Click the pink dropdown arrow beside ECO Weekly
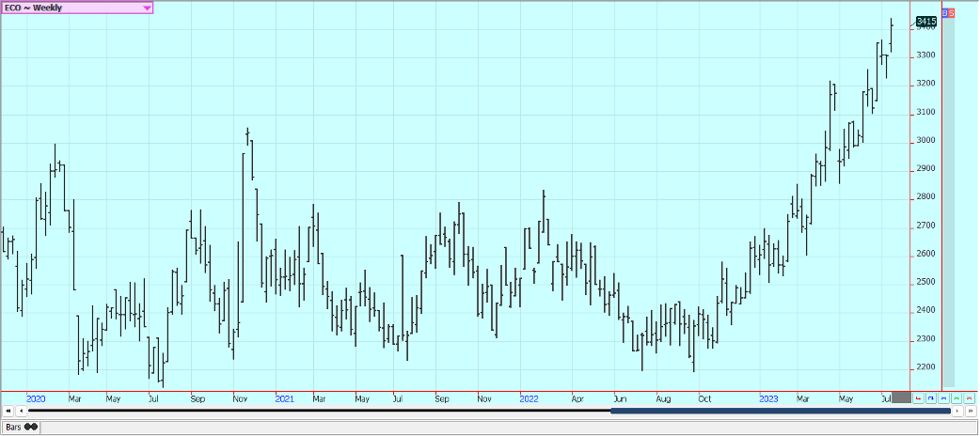Image resolution: width=980 pixels, height=436 pixels. [x=147, y=8]
